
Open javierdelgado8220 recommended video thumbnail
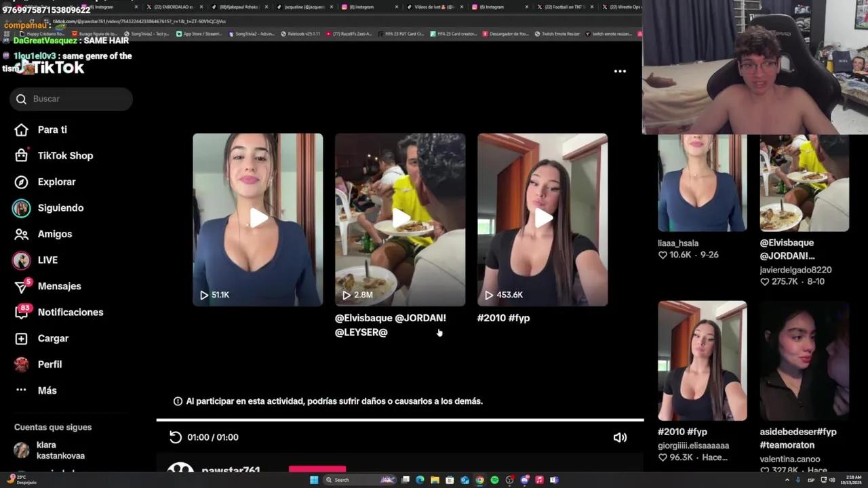[804, 183]
